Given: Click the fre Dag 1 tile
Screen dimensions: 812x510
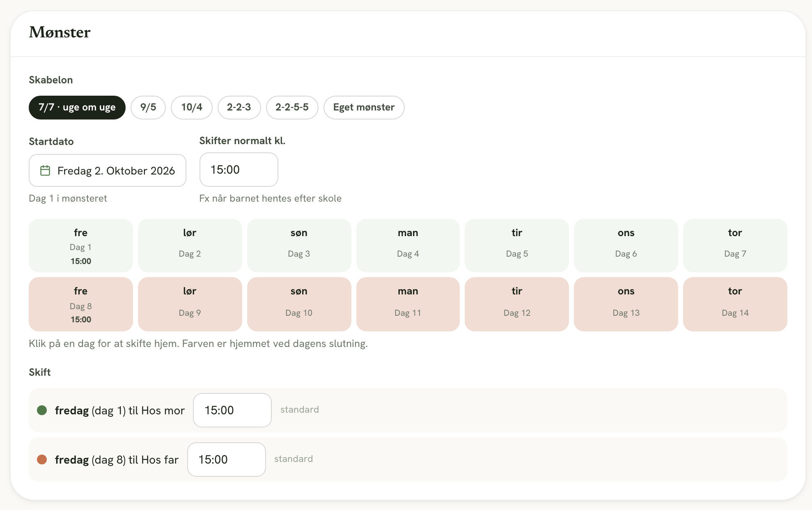Looking at the screenshot, I should [x=81, y=246].
